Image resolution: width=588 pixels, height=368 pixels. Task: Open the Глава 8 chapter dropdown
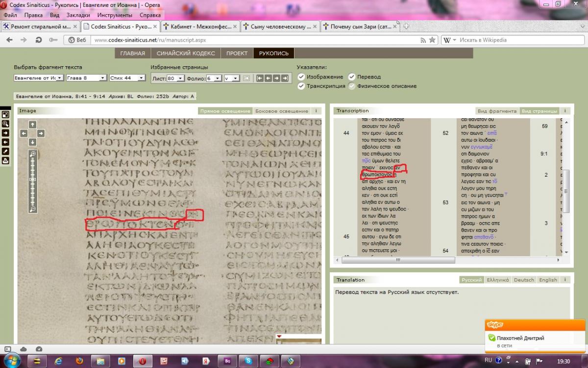[x=86, y=78]
